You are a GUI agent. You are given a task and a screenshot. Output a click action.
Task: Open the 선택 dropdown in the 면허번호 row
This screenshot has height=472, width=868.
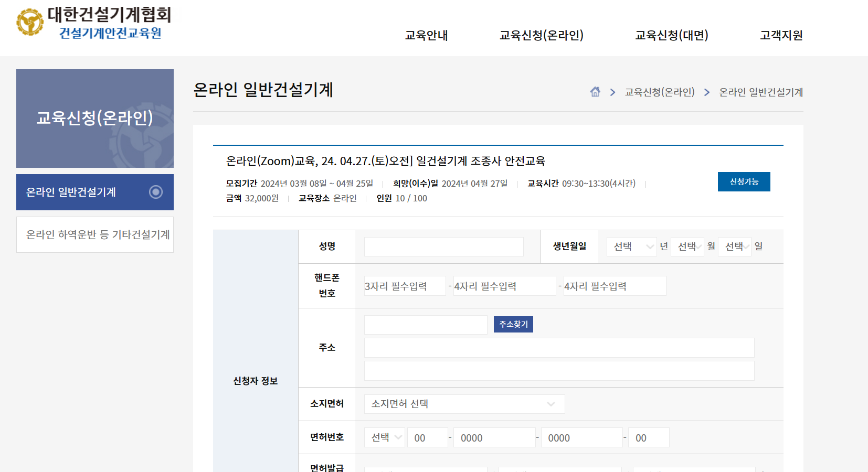384,437
